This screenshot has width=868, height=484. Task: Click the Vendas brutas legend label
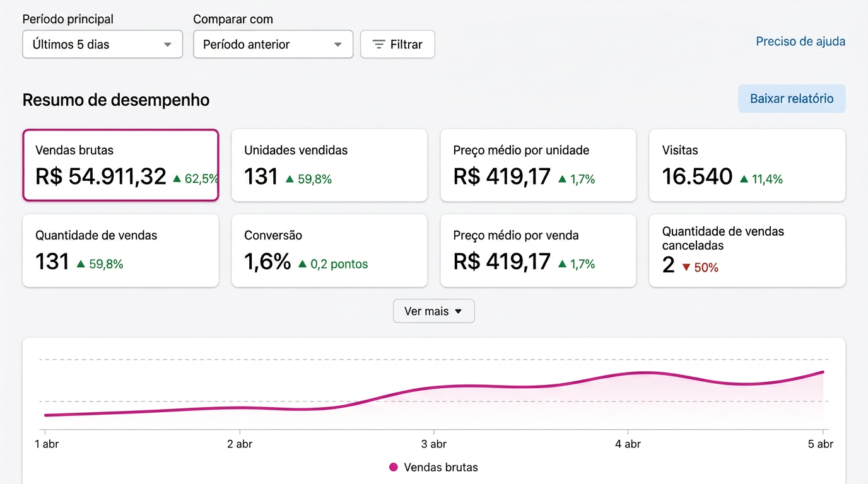(441, 468)
